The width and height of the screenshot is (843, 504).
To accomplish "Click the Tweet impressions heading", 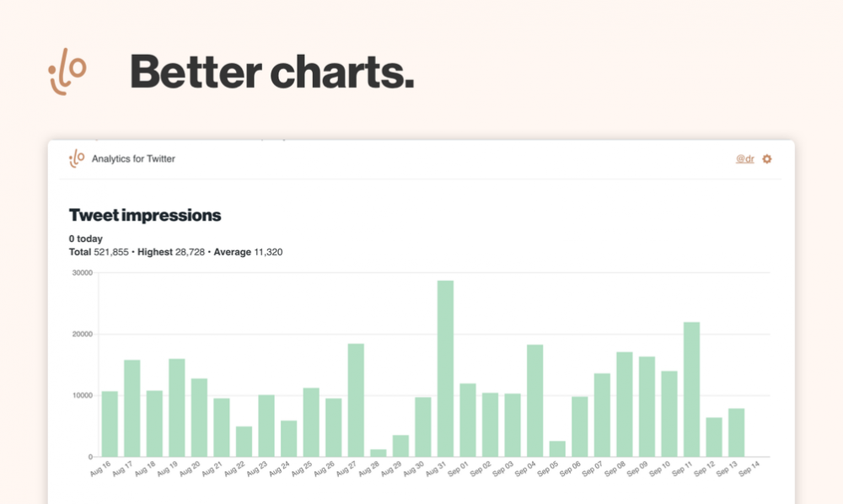I will pyautogui.click(x=145, y=215).
